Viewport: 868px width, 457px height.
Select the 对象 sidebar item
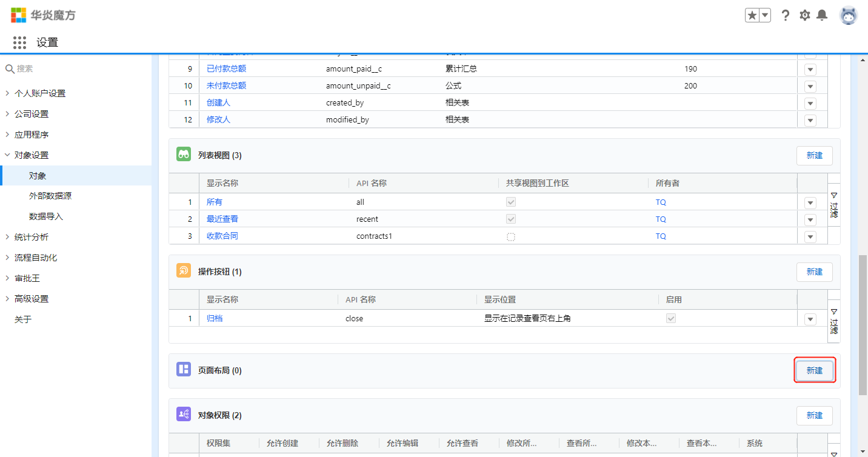[76, 176]
